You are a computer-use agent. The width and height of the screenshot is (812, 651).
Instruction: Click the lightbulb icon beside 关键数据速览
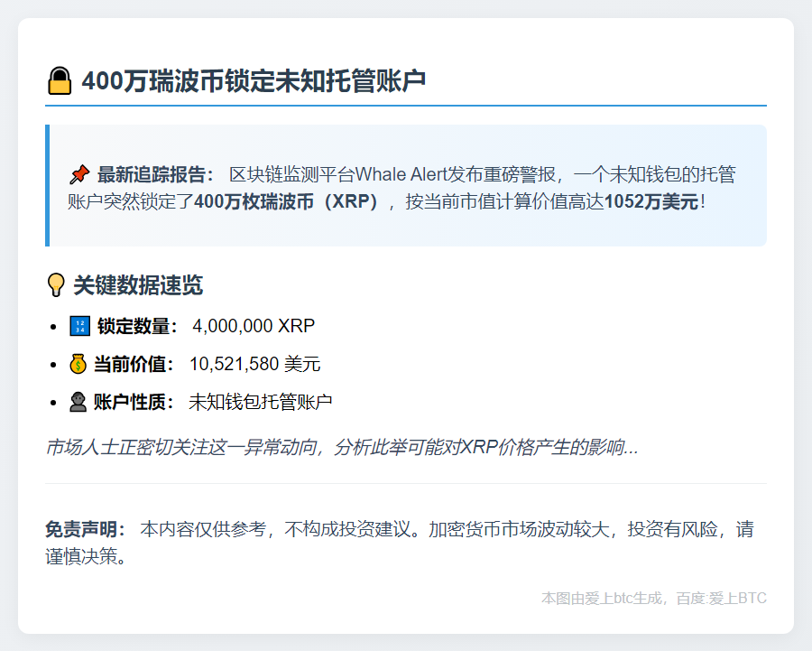tap(56, 284)
